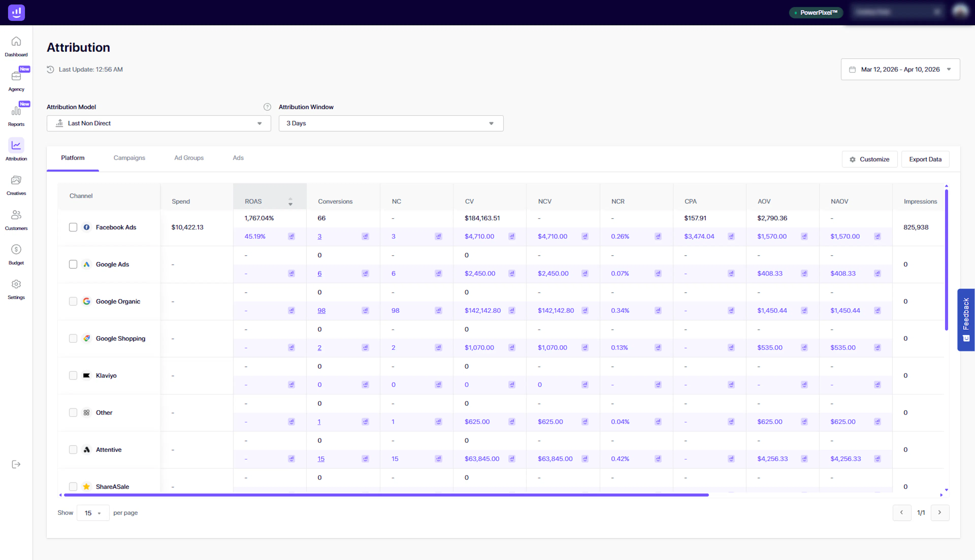The image size is (975, 560).
Task: Tick the Klaviyo channel checkbox
Action: click(x=73, y=375)
